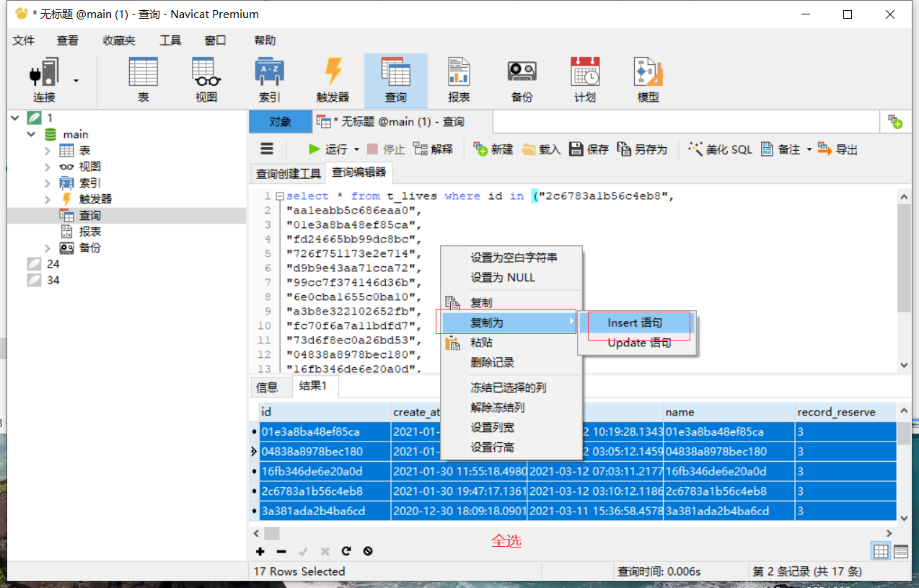Load a query file with 载入

[541, 149]
